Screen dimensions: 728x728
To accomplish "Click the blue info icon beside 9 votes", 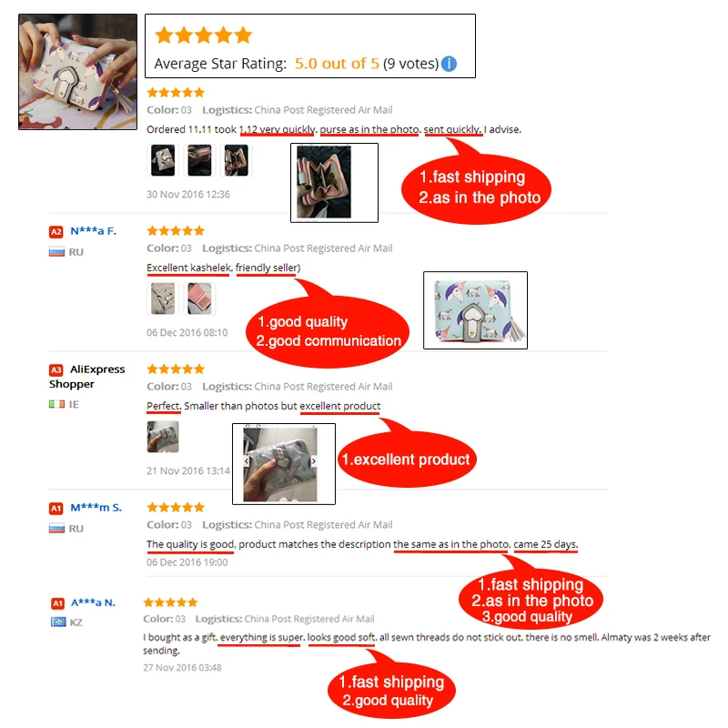I will (449, 64).
